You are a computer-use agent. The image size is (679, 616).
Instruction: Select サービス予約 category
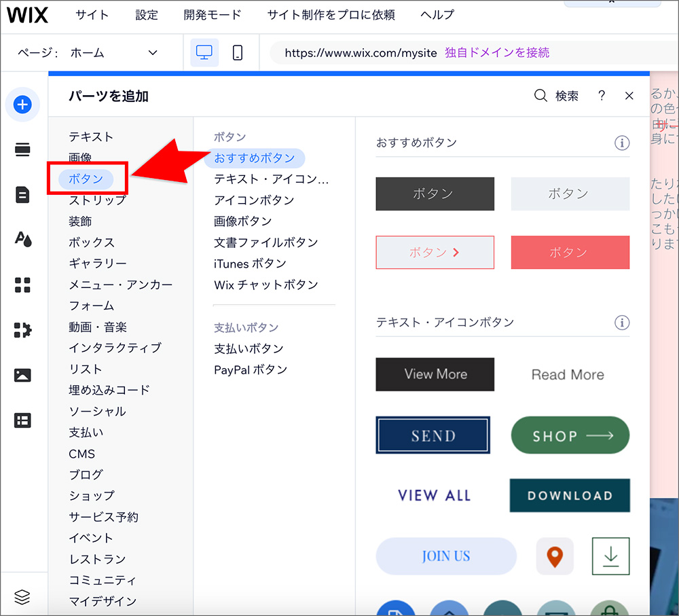[x=103, y=517]
